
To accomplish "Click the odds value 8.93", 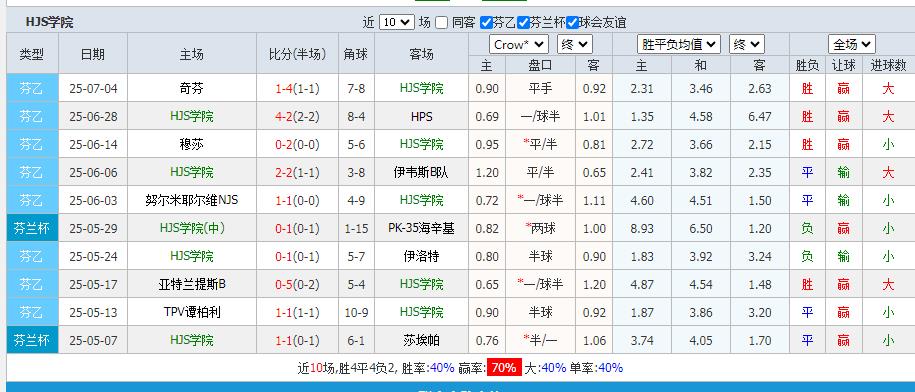I will 642,229.
